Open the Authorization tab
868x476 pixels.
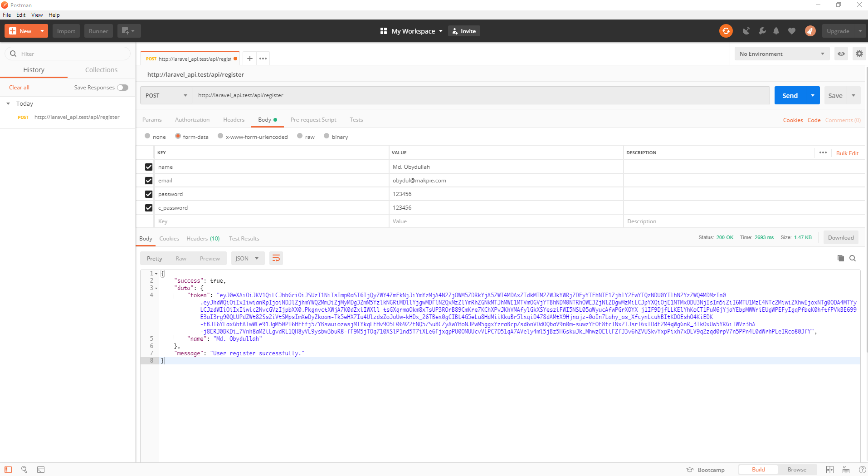192,120
